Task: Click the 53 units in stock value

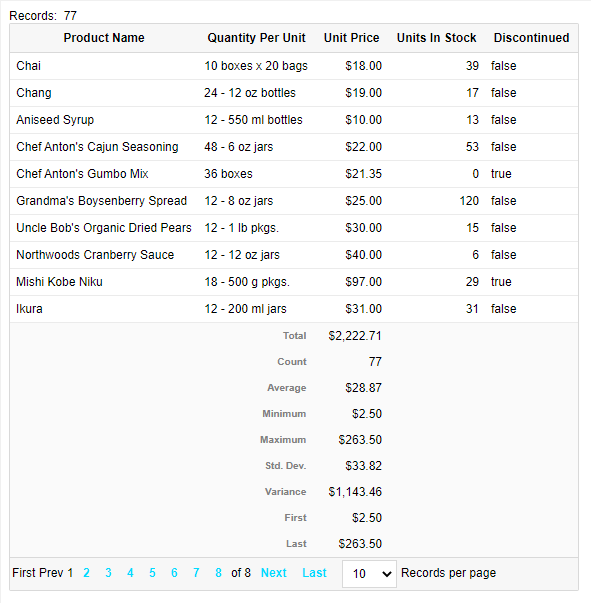Action: tap(472, 147)
